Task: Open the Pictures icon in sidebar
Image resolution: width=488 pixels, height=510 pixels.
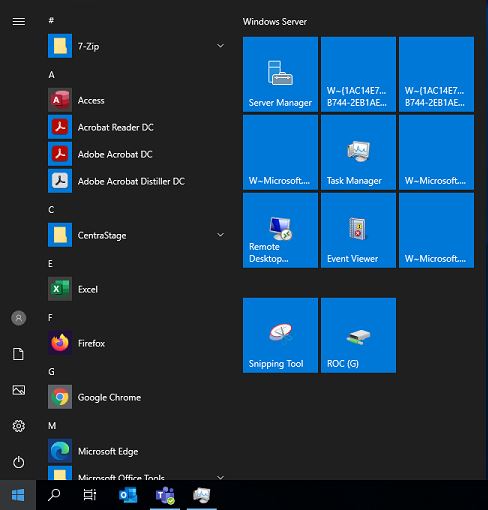Action: [x=19, y=390]
